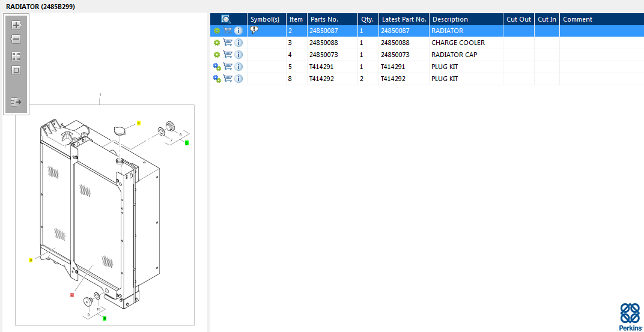Sort by the Item column header
Image resolution: width=644 pixels, height=332 pixels.
(x=297, y=19)
